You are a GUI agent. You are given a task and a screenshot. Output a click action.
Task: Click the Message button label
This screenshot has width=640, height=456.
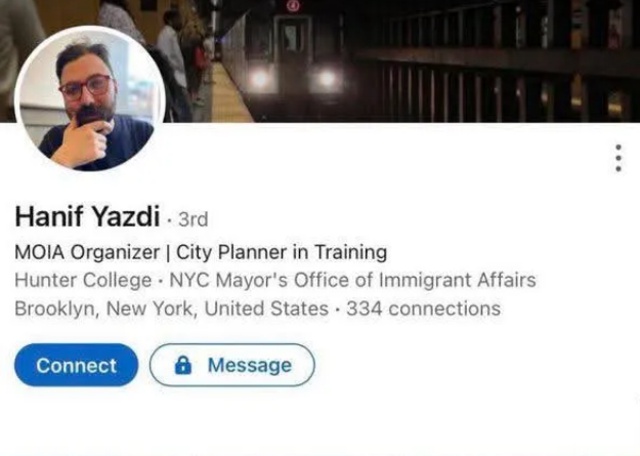250,365
